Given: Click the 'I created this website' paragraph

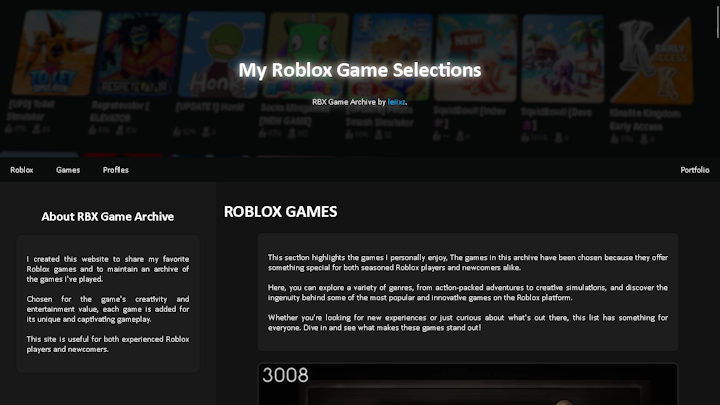Looking at the screenshot, I should pos(108,269).
